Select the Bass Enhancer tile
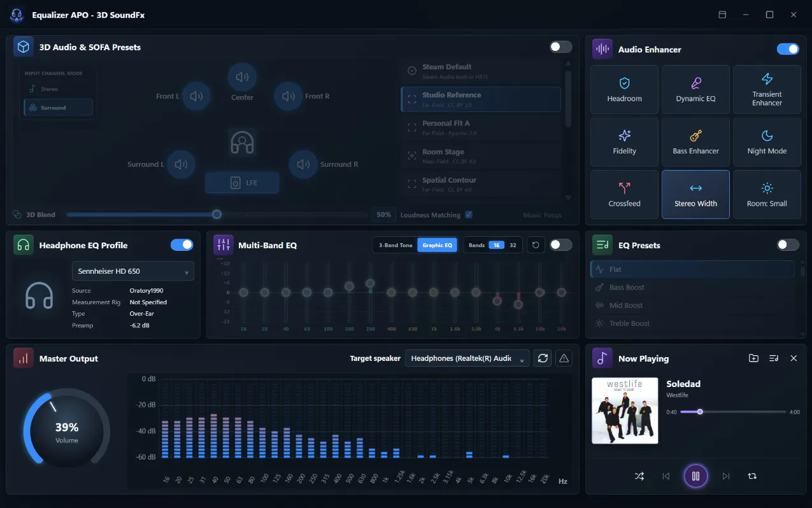Screen dimensions: 812x508 pyautogui.click(x=695, y=142)
